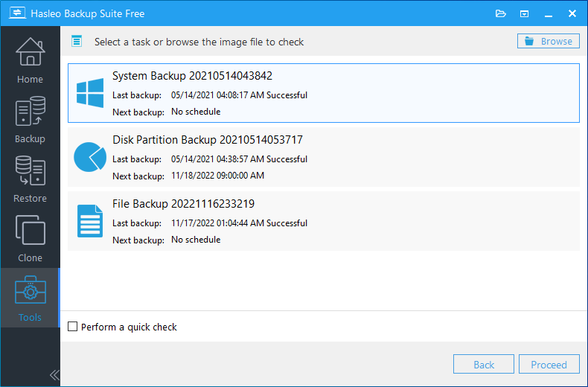The width and height of the screenshot is (588, 387).
Task: Open the title bar dropdown menu icon
Action: click(x=524, y=14)
